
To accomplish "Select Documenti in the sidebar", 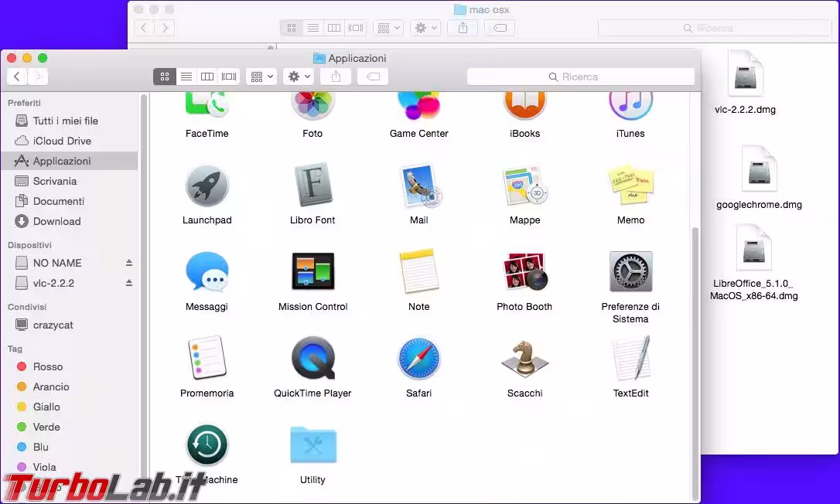I will point(58,201).
